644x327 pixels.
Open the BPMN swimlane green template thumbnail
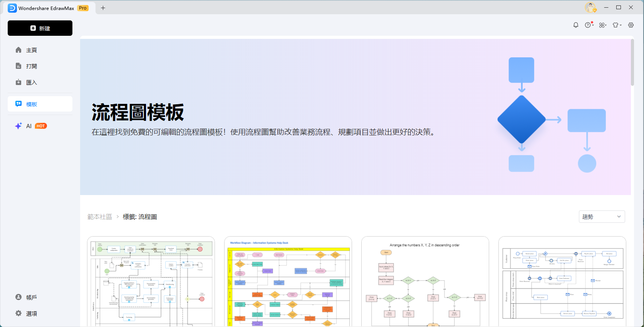coord(151,282)
